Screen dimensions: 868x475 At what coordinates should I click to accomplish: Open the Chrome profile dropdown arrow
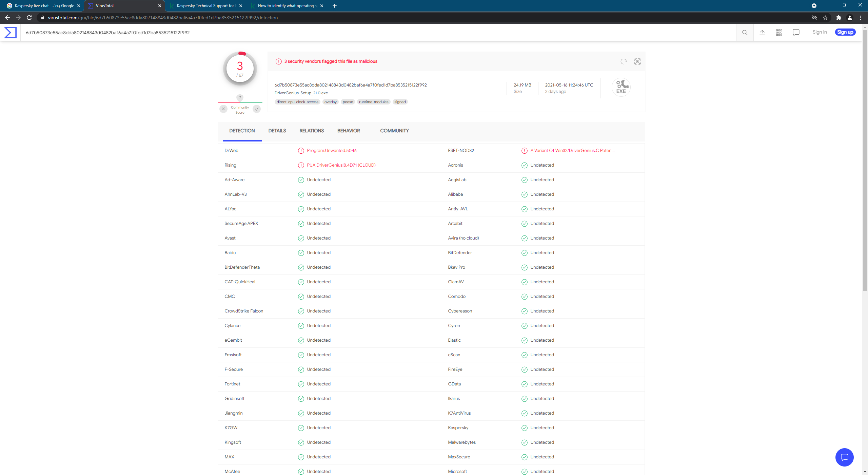814,6
